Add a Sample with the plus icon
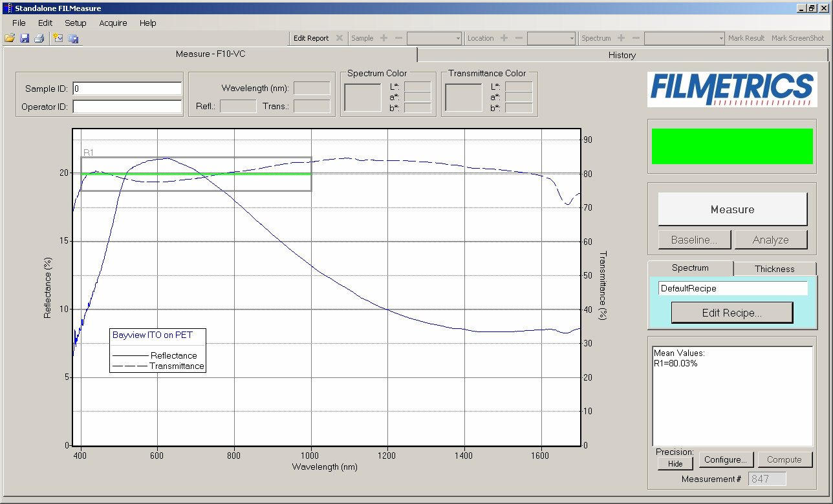Screen dimensions: 833x504 pyautogui.click(x=384, y=38)
